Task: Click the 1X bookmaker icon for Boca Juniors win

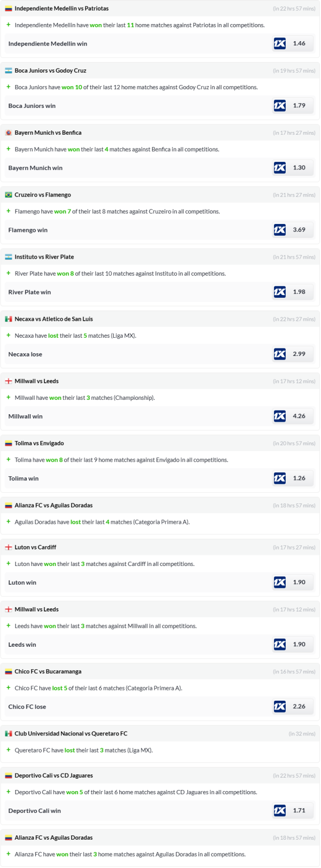Action: 280,106
